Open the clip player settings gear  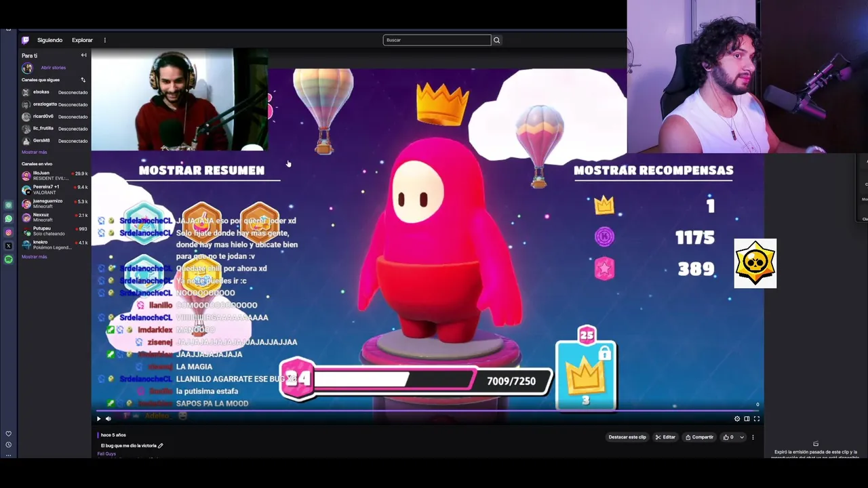tap(737, 419)
